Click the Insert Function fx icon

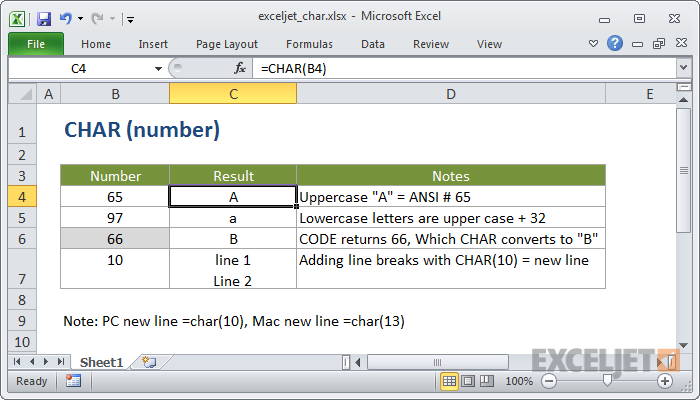240,69
